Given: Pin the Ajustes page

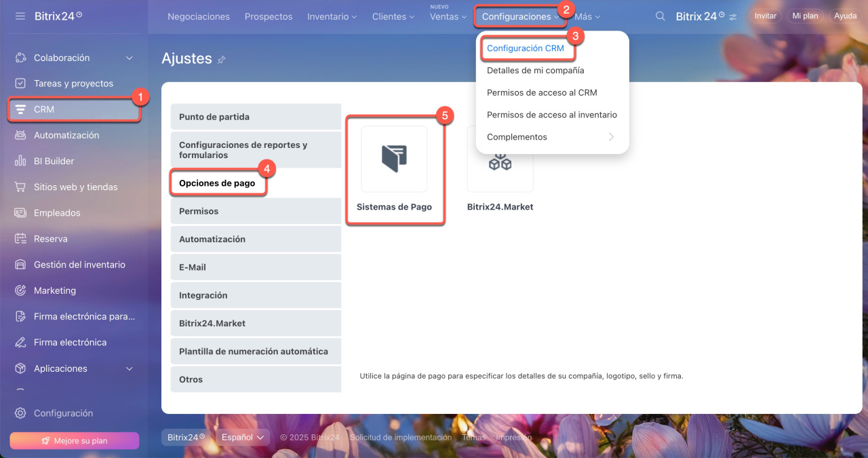Looking at the screenshot, I should click(221, 60).
